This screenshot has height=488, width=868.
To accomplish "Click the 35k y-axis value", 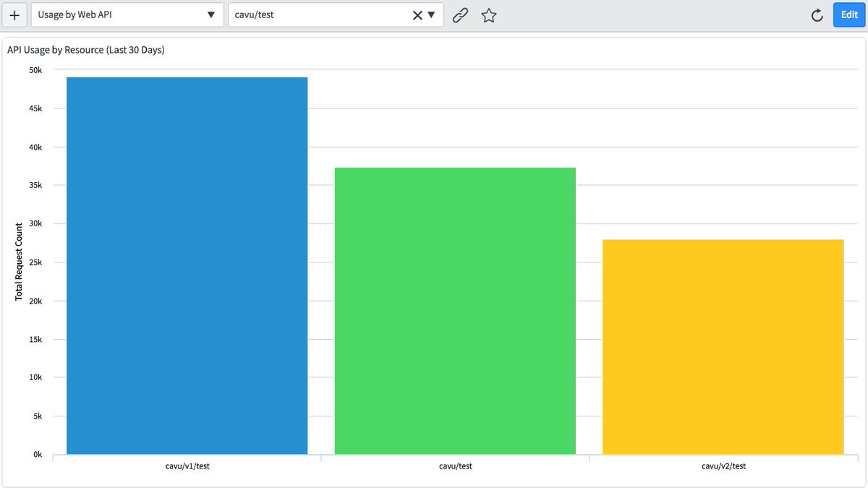I will [x=35, y=185].
